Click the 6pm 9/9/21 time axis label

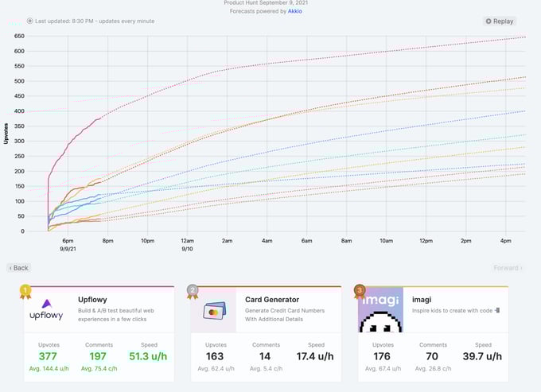pyautogui.click(x=68, y=244)
